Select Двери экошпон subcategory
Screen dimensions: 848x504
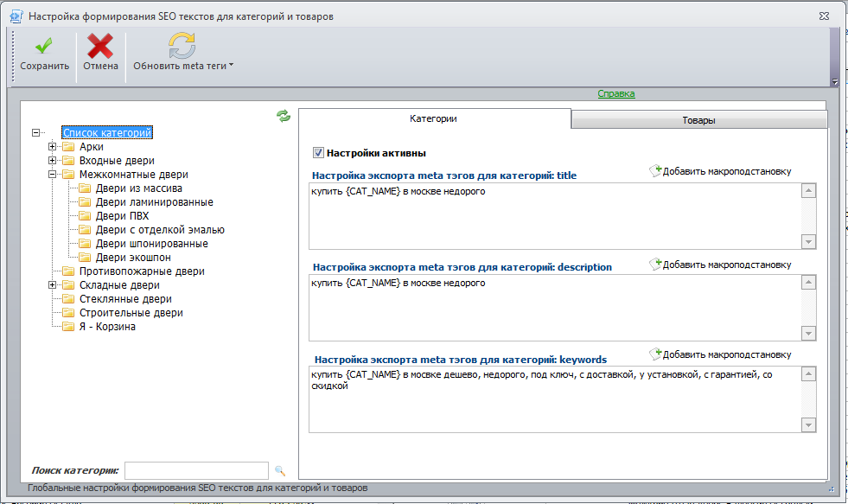coord(133,258)
